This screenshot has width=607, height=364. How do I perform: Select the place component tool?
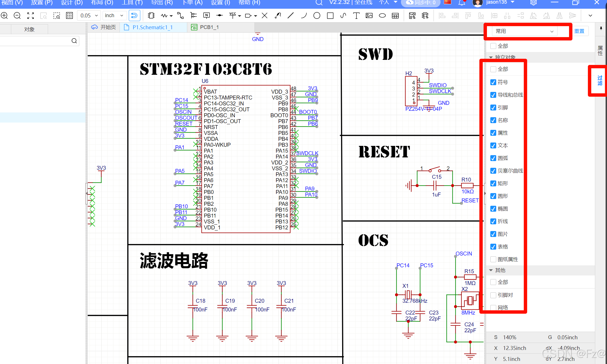(x=151, y=16)
